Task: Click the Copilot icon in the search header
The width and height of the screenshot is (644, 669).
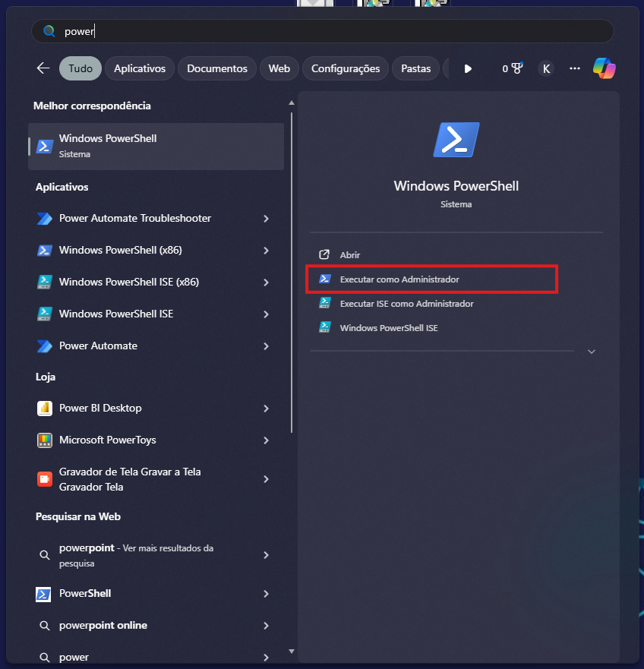Action: tap(604, 68)
